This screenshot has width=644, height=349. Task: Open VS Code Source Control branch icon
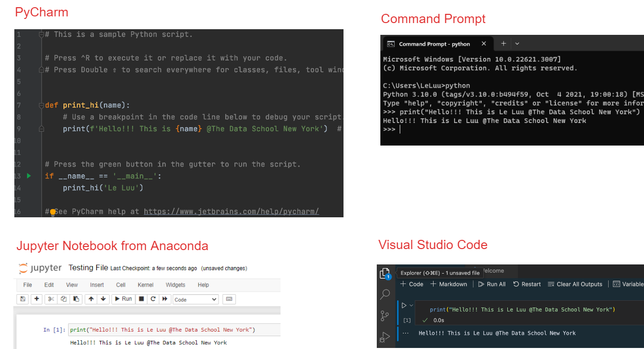(x=385, y=316)
